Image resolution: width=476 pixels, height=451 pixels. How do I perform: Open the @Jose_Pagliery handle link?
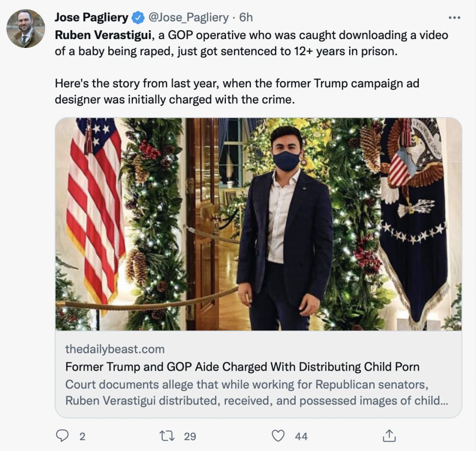point(188,18)
